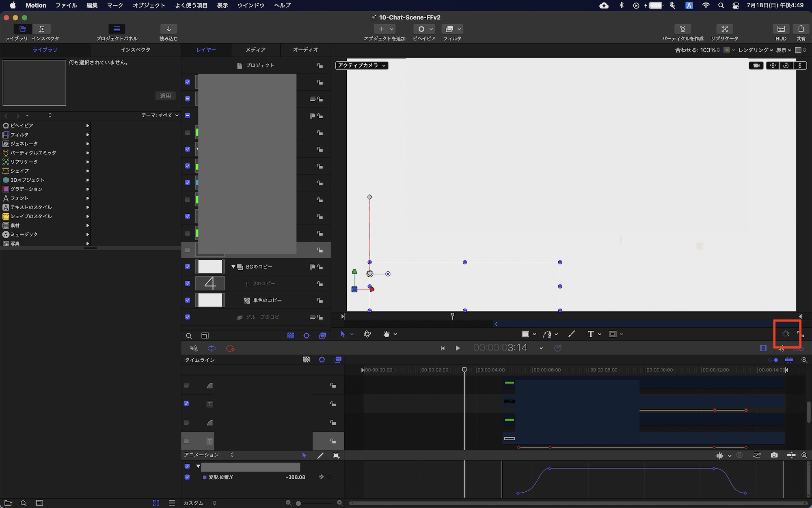The width and height of the screenshot is (812, 508).
Task: Open the オブジェクト menu
Action: [149, 5]
